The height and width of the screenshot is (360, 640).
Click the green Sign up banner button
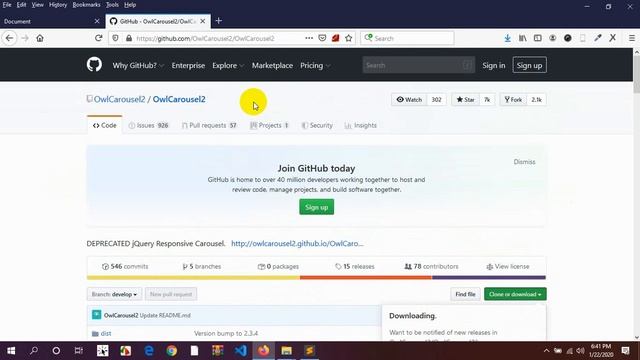(316, 207)
